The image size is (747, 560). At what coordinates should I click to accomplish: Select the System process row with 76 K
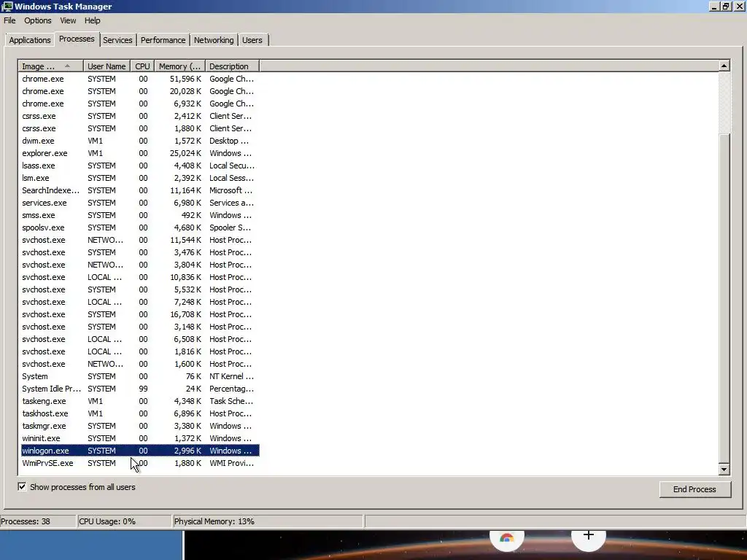(140, 376)
